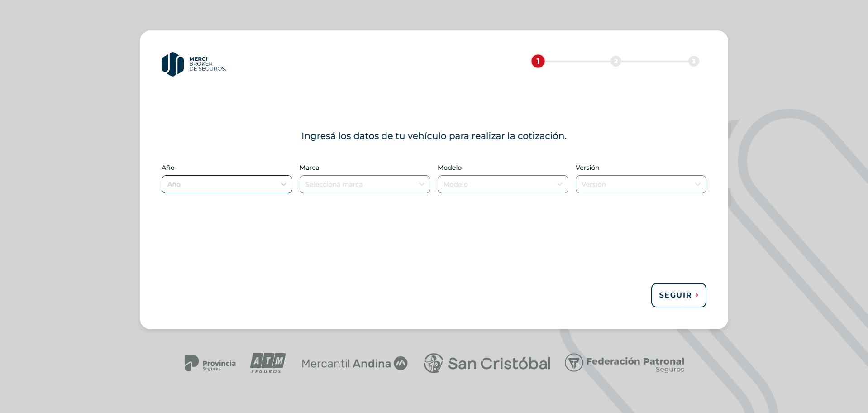868x413 pixels.
Task: Select step 2 in the progress stepper
Action: pyautogui.click(x=616, y=61)
